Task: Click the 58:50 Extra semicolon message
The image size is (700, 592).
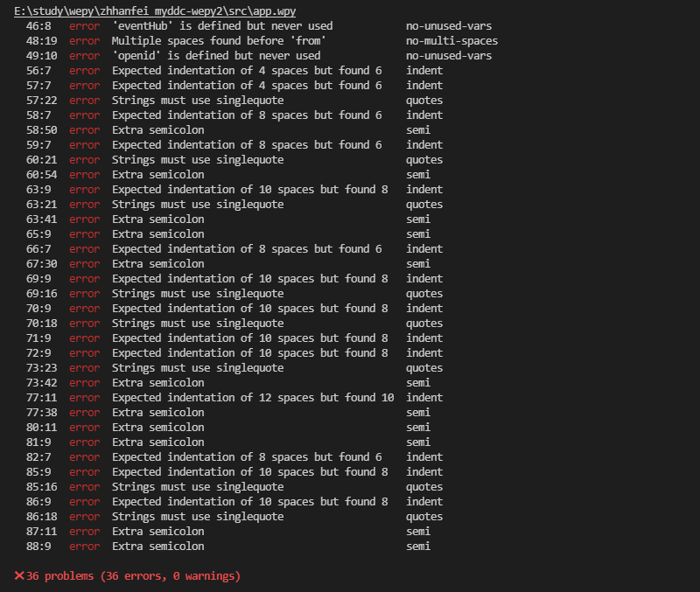Action: point(158,130)
